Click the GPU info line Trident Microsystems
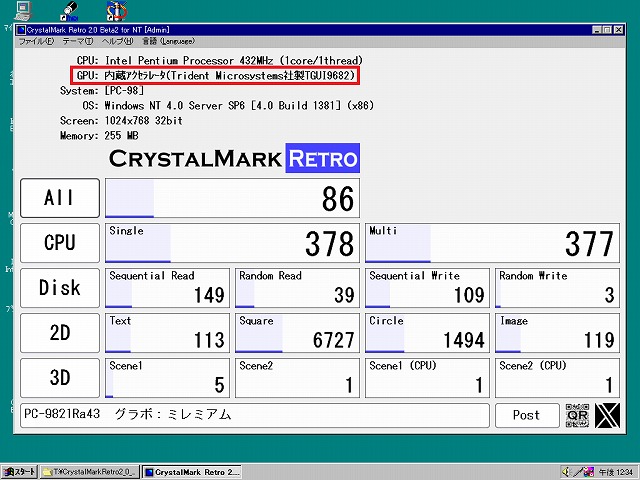640x480 pixels. pos(216,76)
